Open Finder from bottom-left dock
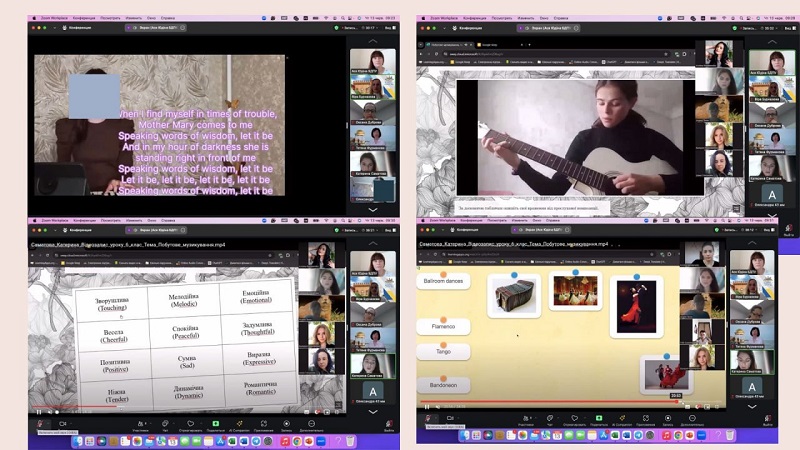The width and height of the screenshot is (800, 450). (x=78, y=441)
